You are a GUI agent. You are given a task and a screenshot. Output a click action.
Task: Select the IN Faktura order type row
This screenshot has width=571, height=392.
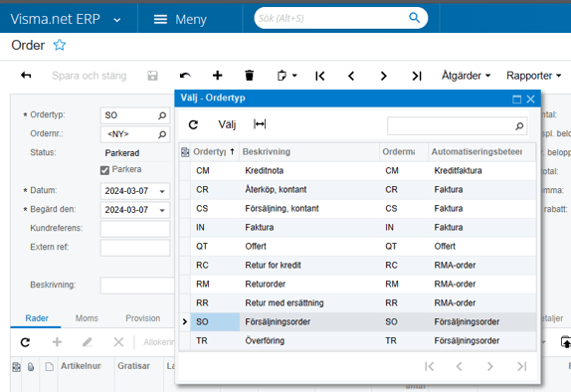pyautogui.click(x=357, y=228)
